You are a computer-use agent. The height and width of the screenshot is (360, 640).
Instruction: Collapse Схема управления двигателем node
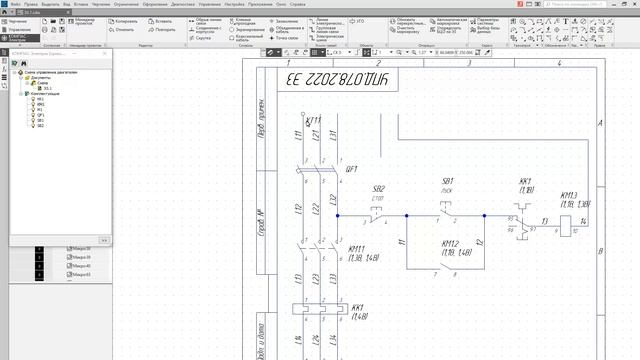coord(15,72)
